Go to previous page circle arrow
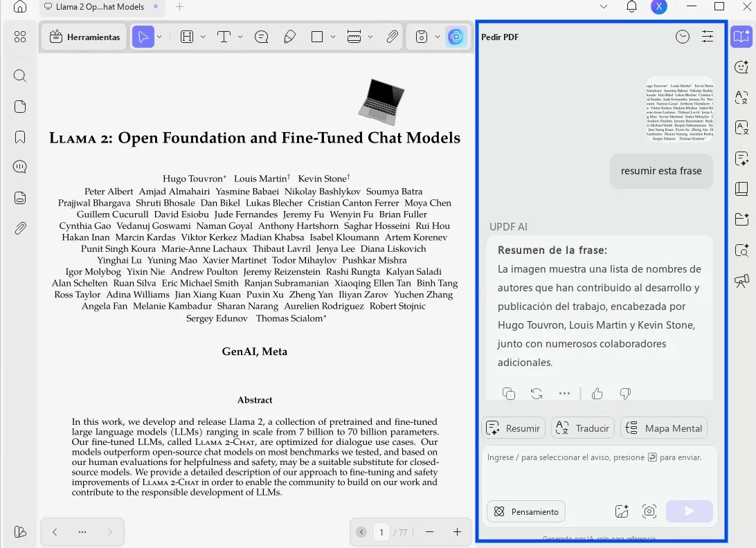The image size is (756, 548). [361, 532]
